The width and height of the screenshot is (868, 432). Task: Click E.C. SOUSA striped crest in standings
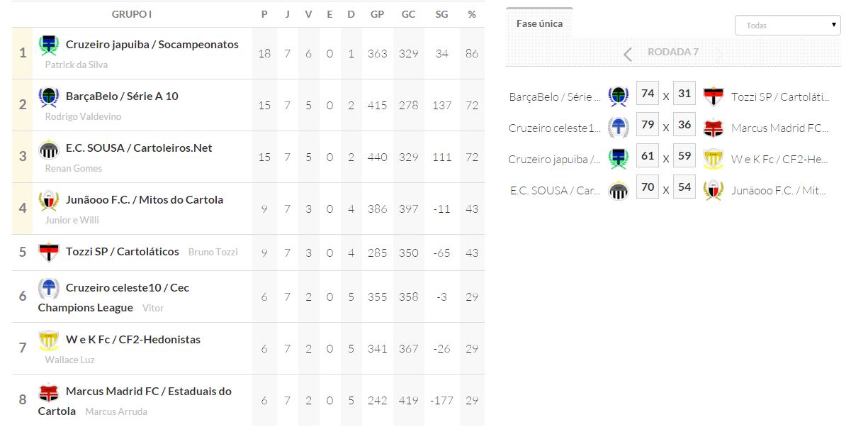(x=49, y=148)
